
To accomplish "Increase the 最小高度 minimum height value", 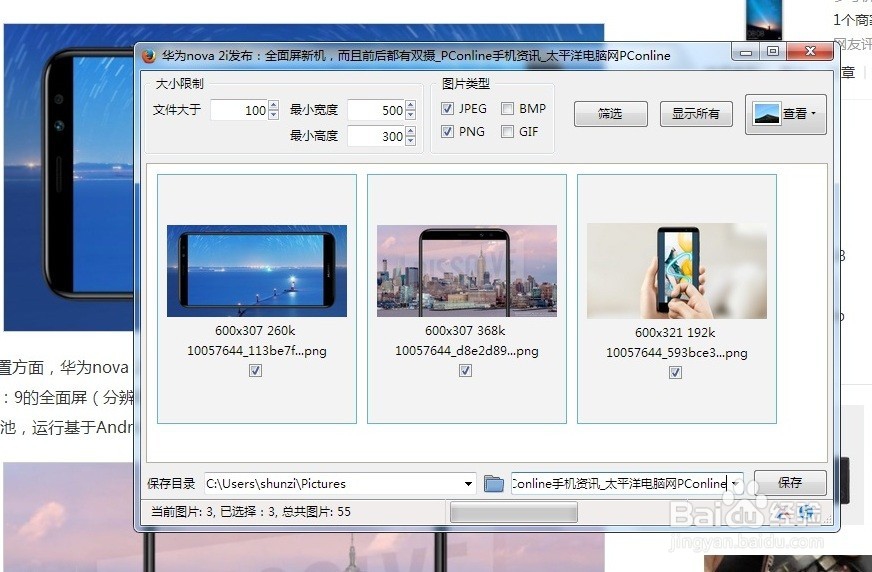I will click(410, 131).
